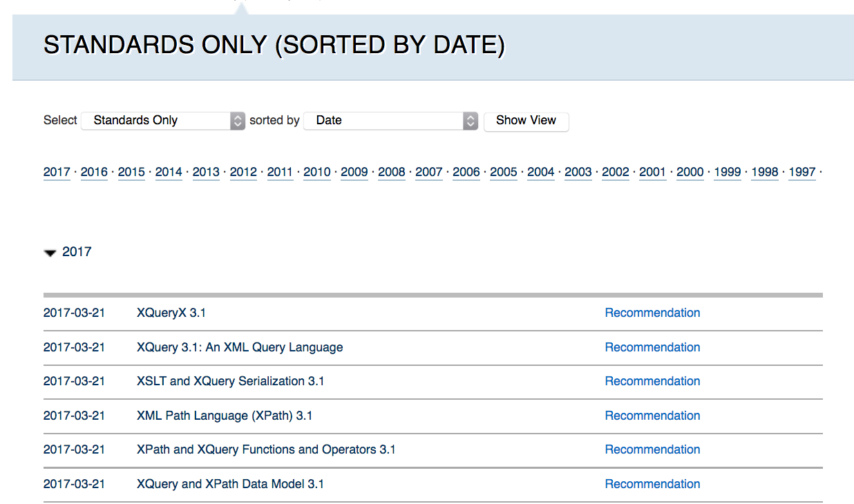854x504 pixels.
Task: Jump to the 2016 year link
Action: pyautogui.click(x=94, y=172)
